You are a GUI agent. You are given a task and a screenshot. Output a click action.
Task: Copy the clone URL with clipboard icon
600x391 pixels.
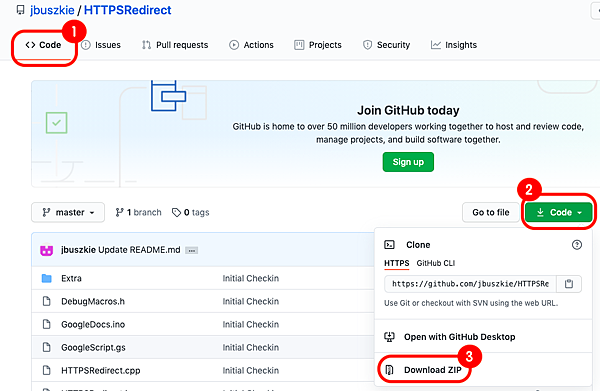[x=569, y=284]
